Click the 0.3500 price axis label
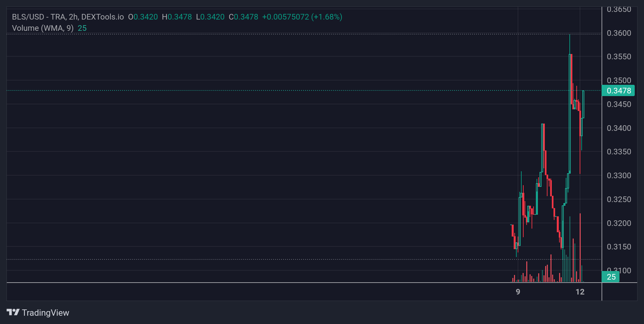 pos(619,81)
